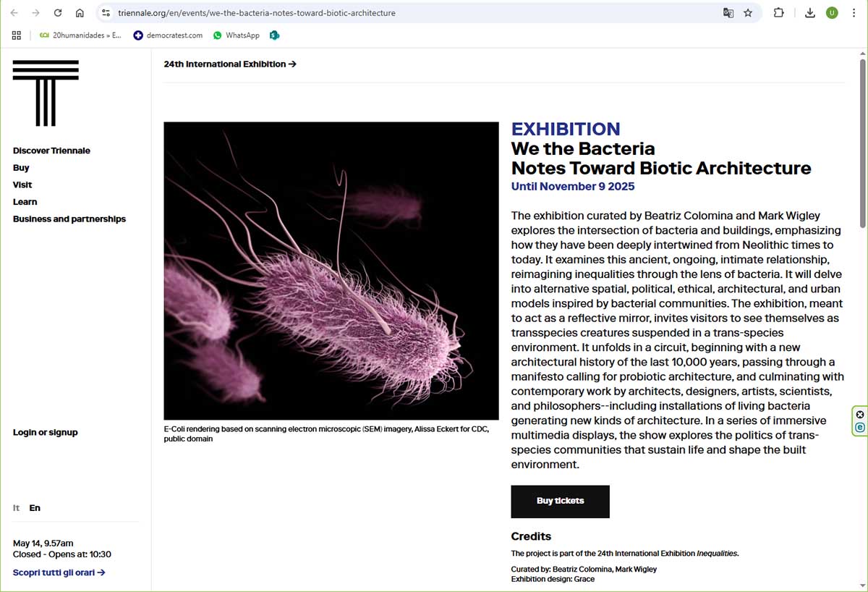
Task: Switch language to Italian (It)
Action: click(17, 508)
